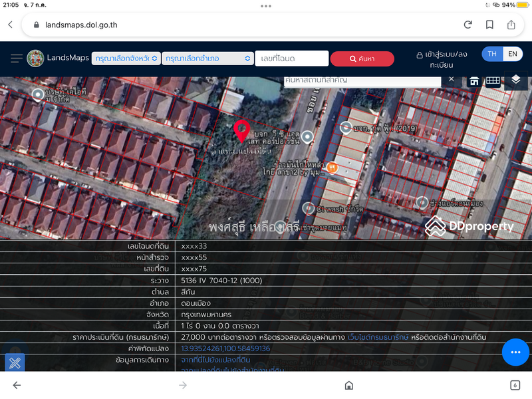Select the survey page value xxxx55

click(194, 257)
